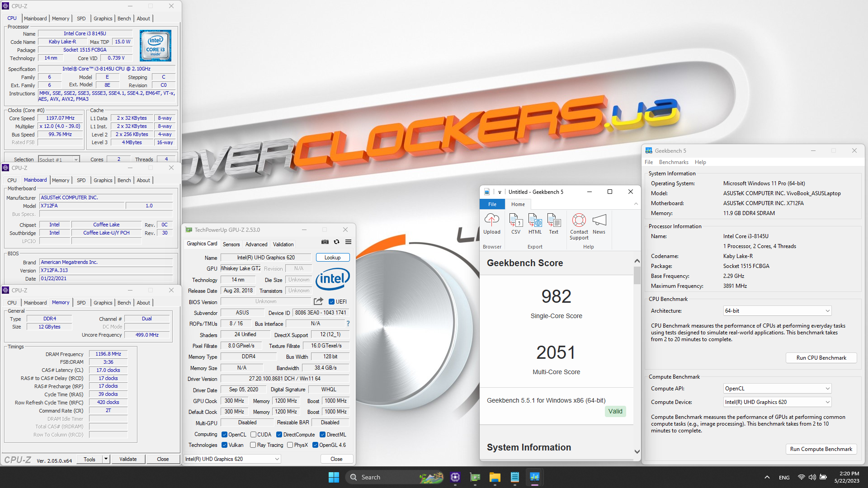Viewport: 868px width, 488px height.
Task: Click the Upload cloud icon in Geekbench
Action: point(491,220)
